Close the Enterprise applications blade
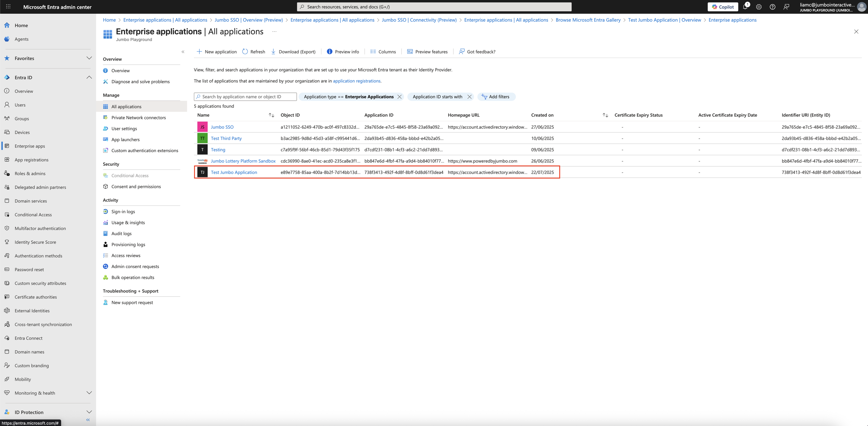 point(856,32)
